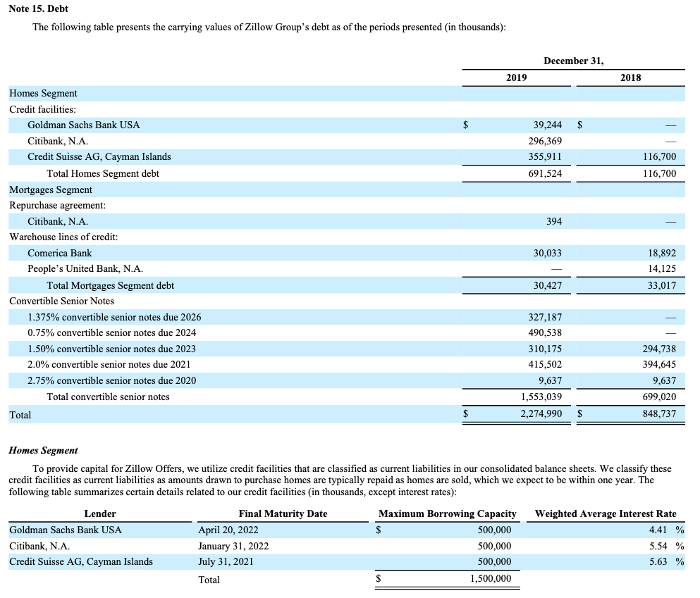Click '1.50% convertible senior notes due 2023'

(x=111, y=349)
